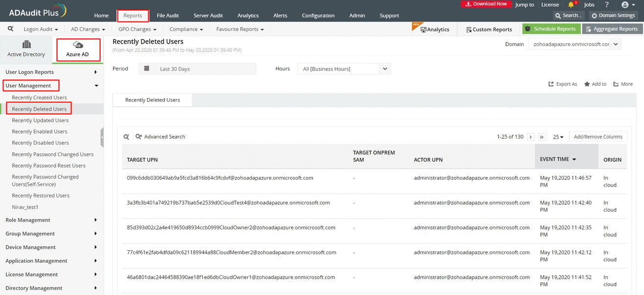Open Domain Settings
Viewport: 644px width, 295px height.
[x=613, y=16]
